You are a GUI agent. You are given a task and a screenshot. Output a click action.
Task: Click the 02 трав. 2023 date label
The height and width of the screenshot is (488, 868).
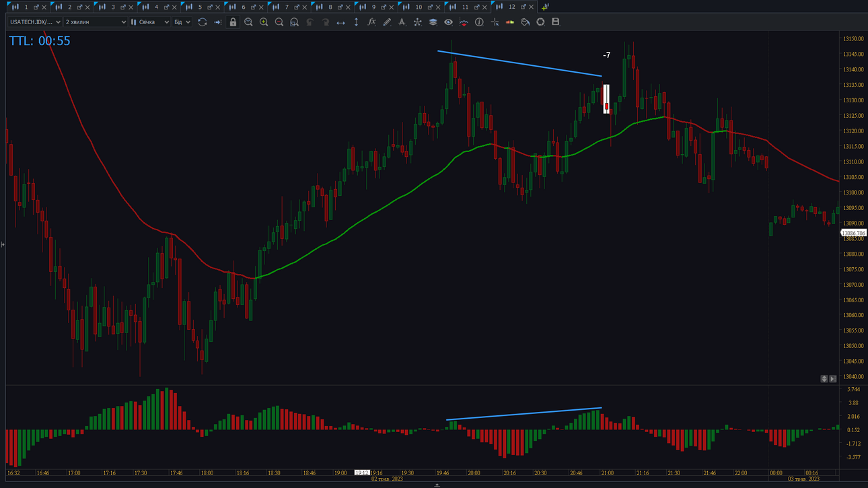pyautogui.click(x=387, y=479)
